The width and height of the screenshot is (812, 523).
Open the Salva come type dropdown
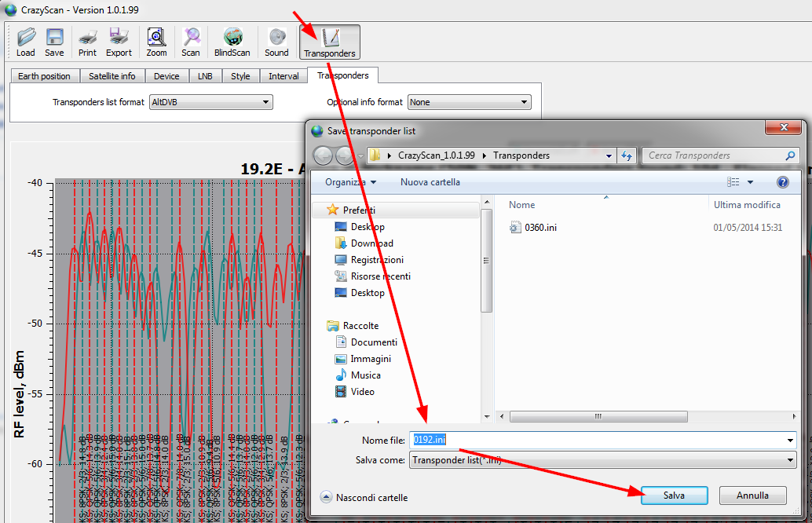pos(603,460)
